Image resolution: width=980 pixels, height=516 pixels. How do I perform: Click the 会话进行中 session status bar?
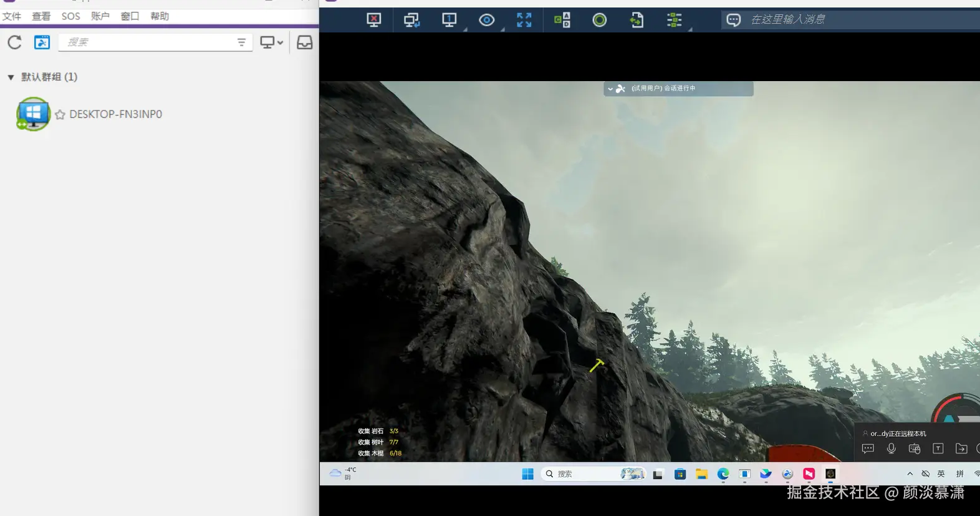pyautogui.click(x=678, y=89)
